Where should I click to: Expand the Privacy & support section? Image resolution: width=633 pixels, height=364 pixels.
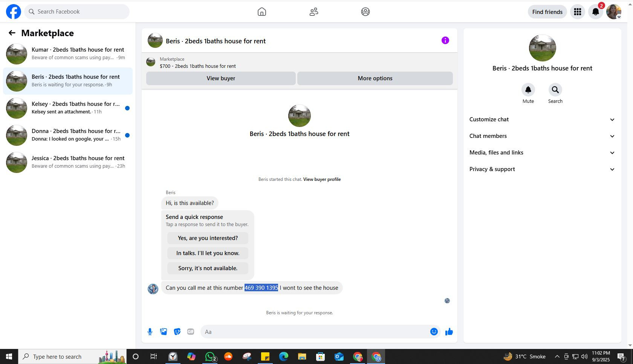542,169
